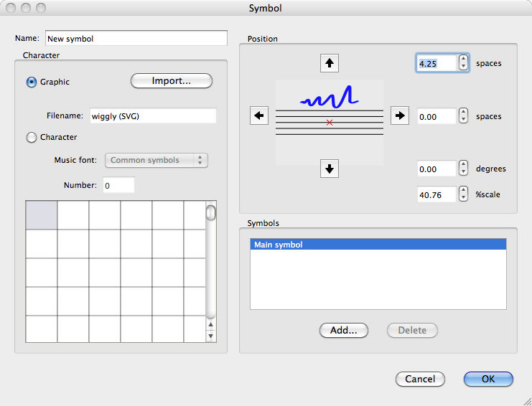
Task: Click the left arrow position button
Action: pyautogui.click(x=258, y=115)
